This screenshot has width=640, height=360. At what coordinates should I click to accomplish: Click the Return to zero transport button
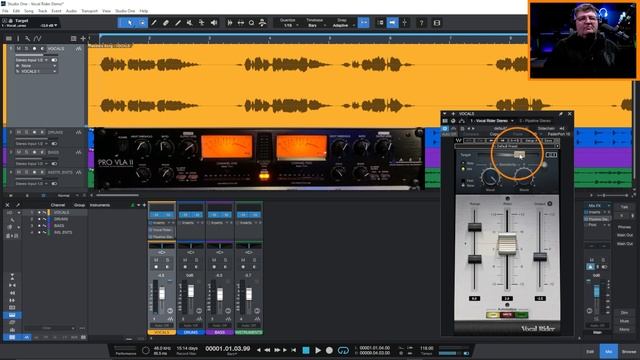click(294, 350)
